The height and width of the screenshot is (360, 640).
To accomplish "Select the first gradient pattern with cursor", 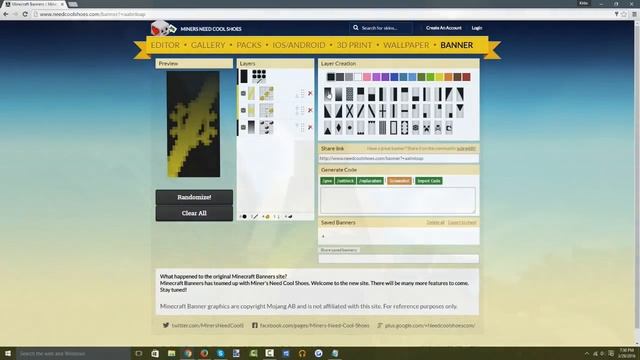I will tap(328, 94).
